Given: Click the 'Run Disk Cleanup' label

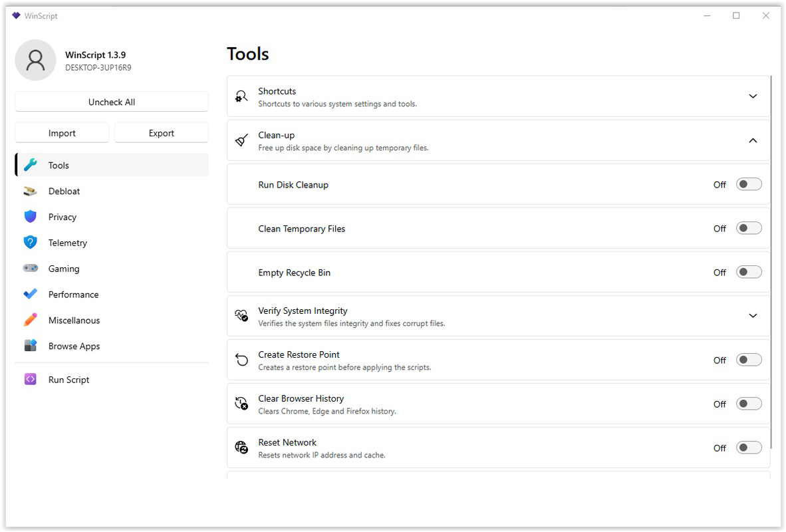Looking at the screenshot, I should pos(293,184).
